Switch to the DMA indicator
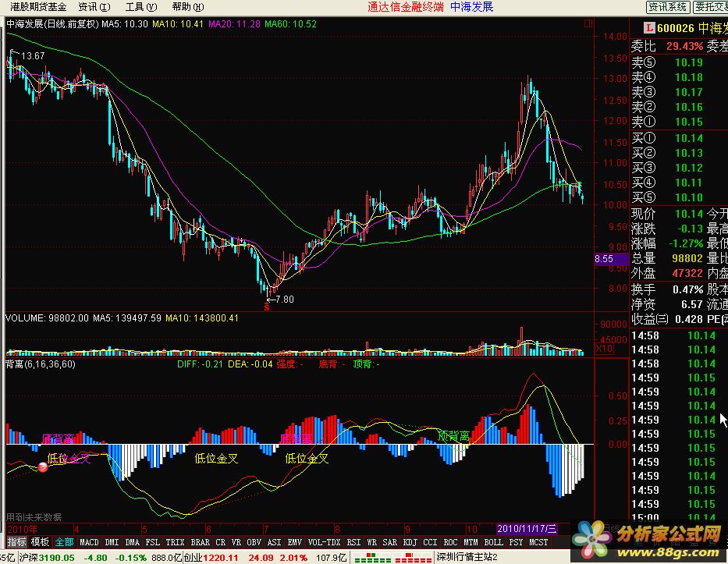728x564 pixels. tap(133, 542)
